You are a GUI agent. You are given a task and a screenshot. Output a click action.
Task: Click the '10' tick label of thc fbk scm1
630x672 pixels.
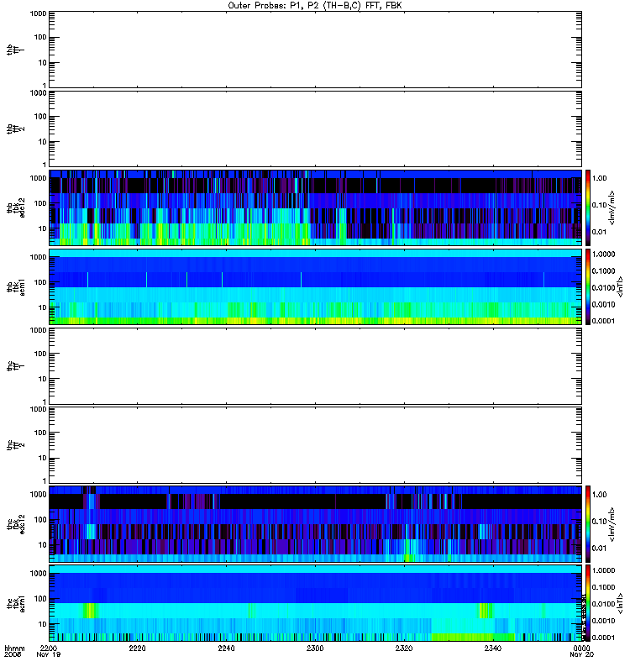point(43,624)
